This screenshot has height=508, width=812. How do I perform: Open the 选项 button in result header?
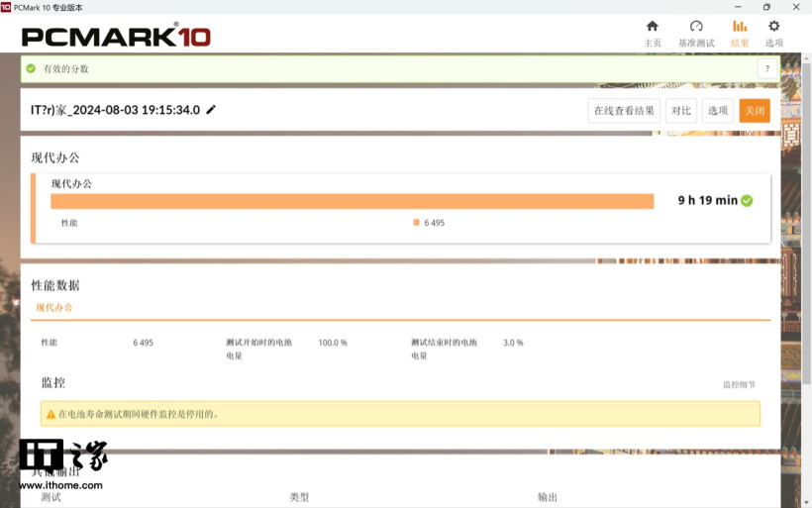tap(718, 111)
